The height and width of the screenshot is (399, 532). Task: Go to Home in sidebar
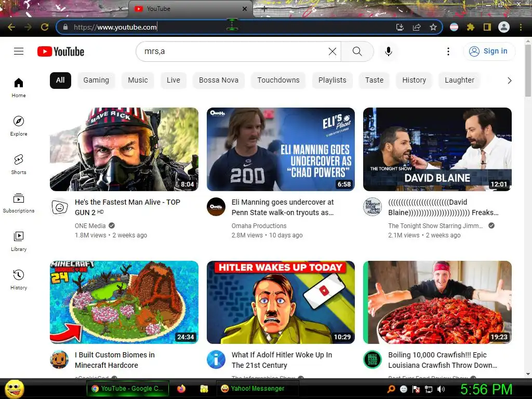tap(19, 87)
